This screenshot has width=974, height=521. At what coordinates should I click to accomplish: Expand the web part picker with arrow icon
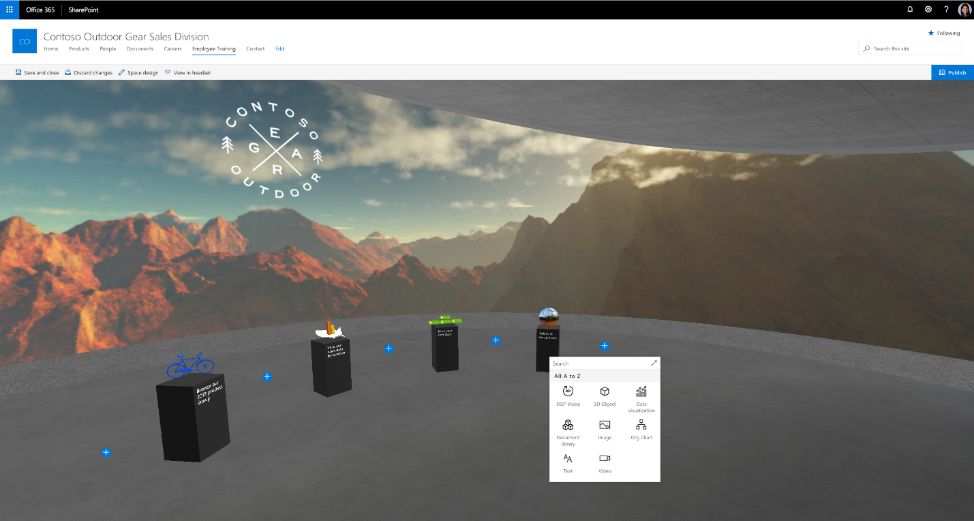click(x=653, y=363)
